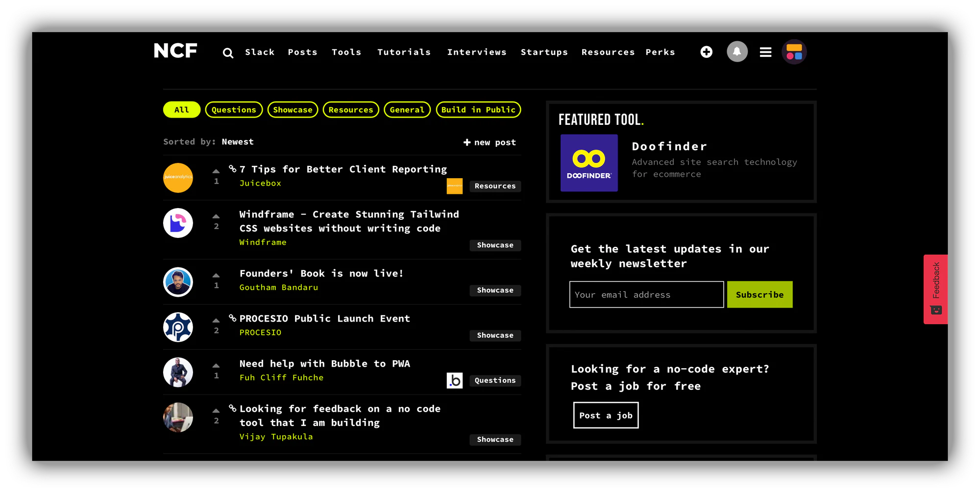This screenshot has width=980, height=493.
Task: Upvote the 7 Tips for Better Client Reporting post
Action: (x=216, y=171)
